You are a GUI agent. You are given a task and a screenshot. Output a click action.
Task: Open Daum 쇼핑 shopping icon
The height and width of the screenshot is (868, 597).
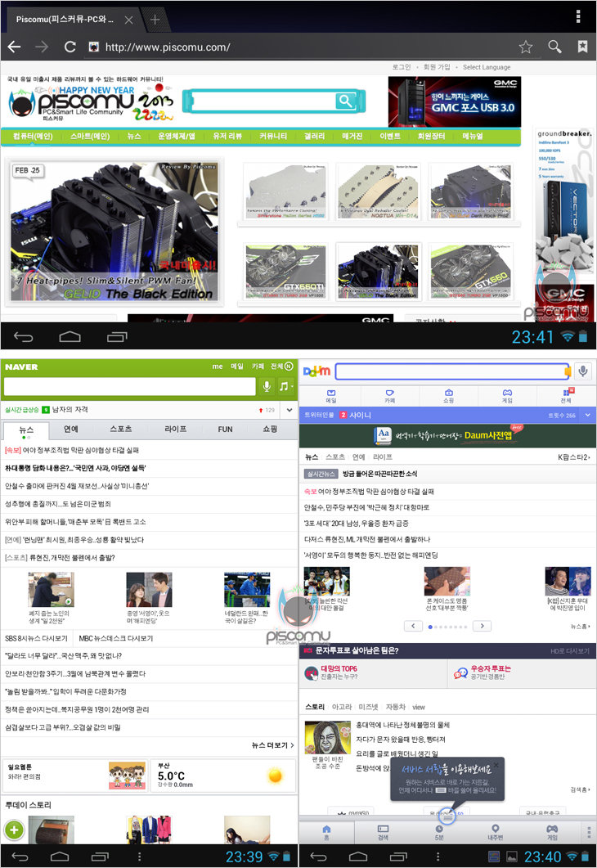click(449, 396)
